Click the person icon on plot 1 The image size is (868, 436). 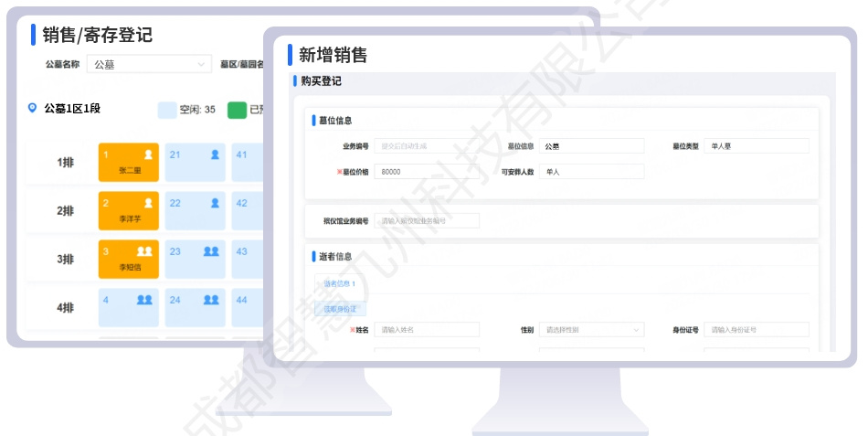tap(148, 154)
